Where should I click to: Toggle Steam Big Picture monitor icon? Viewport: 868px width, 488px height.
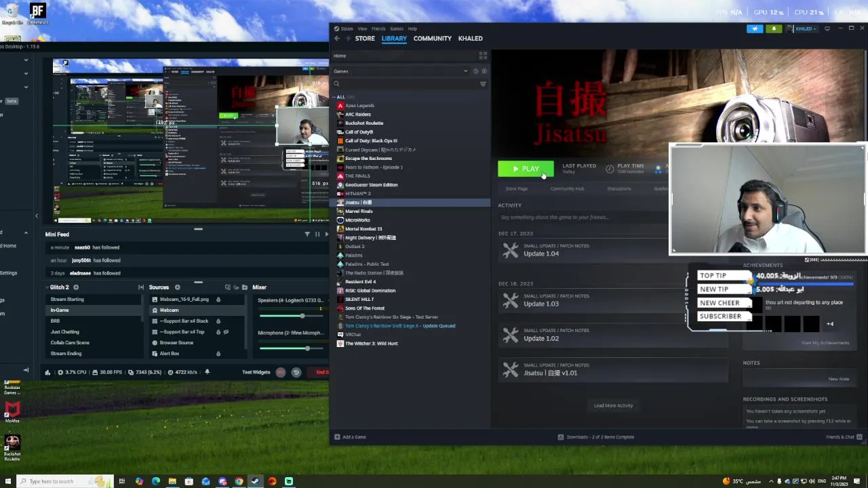(827, 28)
